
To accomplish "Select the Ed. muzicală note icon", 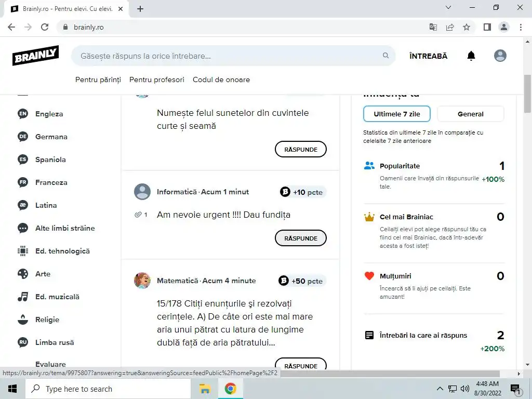I will (23, 297).
